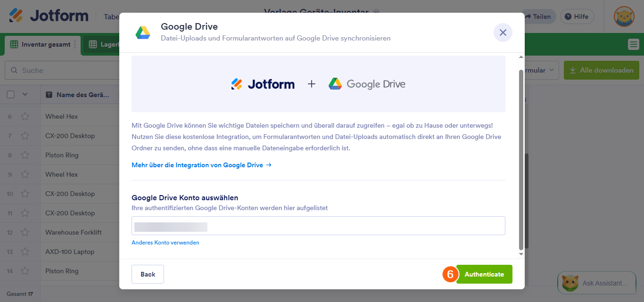This screenshot has height=302, width=644.
Task: Select all rows with the header checkbox
Action: point(10,94)
